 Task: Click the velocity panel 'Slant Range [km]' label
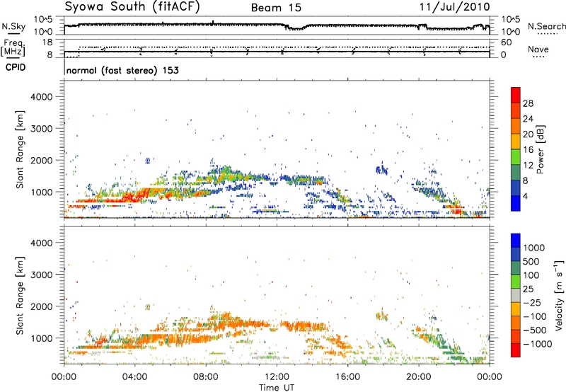click(x=21, y=296)
